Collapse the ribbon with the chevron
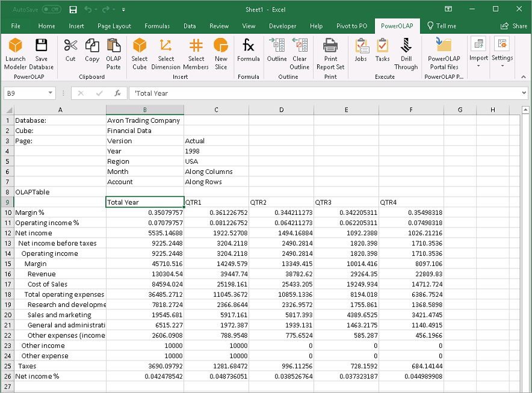The width and height of the screenshot is (532, 393). [x=524, y=77]
